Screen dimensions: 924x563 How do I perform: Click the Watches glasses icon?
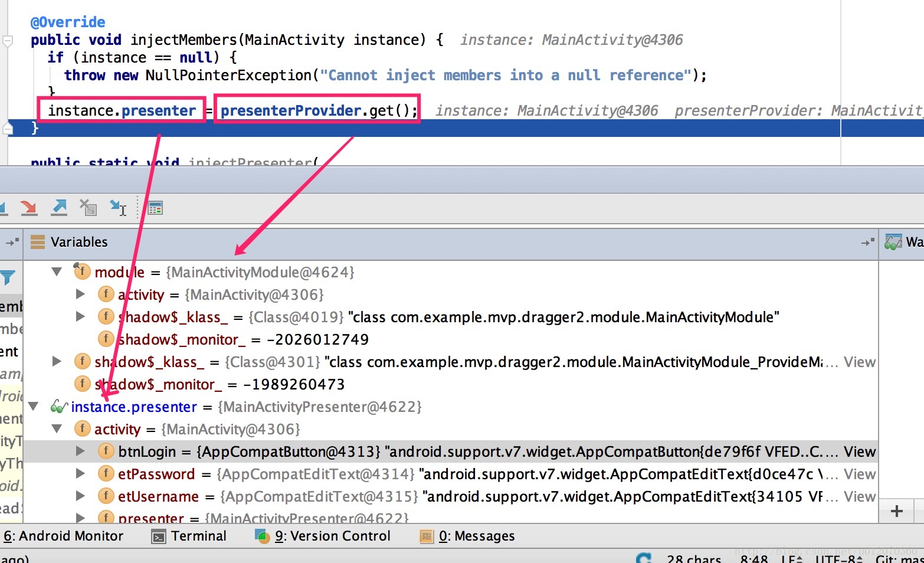pyautogui.click(x=893, y=242)
